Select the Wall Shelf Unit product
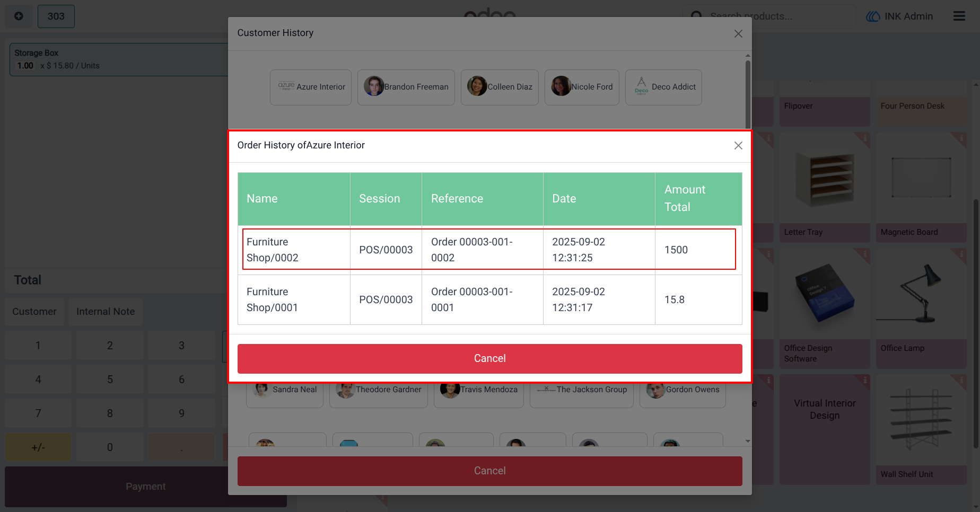The width and height of the screenshot is (980, 512). pos(921,430)
